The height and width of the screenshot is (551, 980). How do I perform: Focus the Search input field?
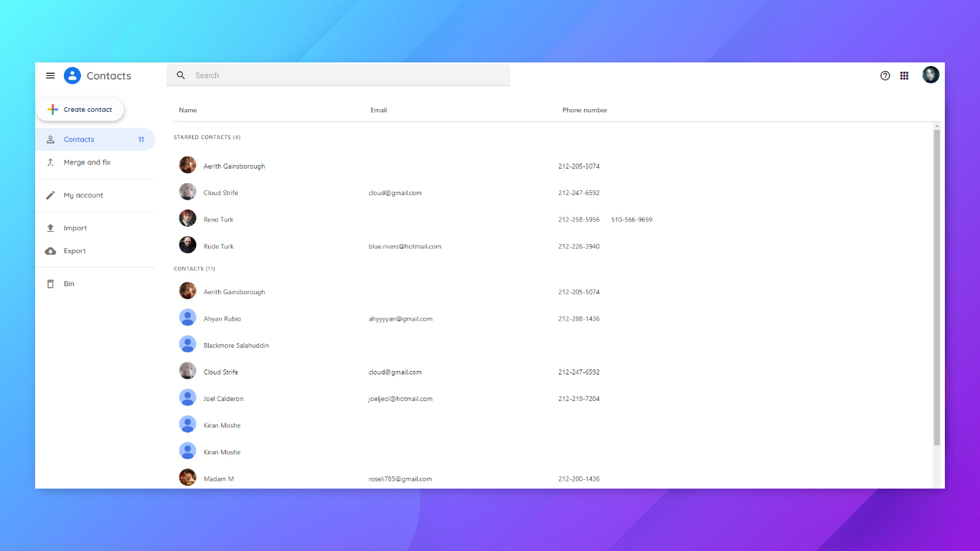pos(338,75)
